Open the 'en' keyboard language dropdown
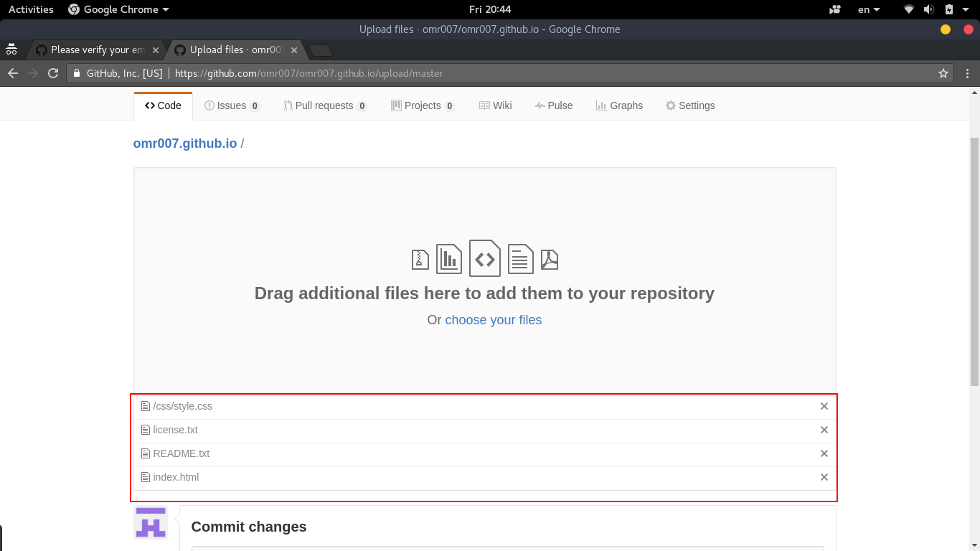 [x=868, y=9]
